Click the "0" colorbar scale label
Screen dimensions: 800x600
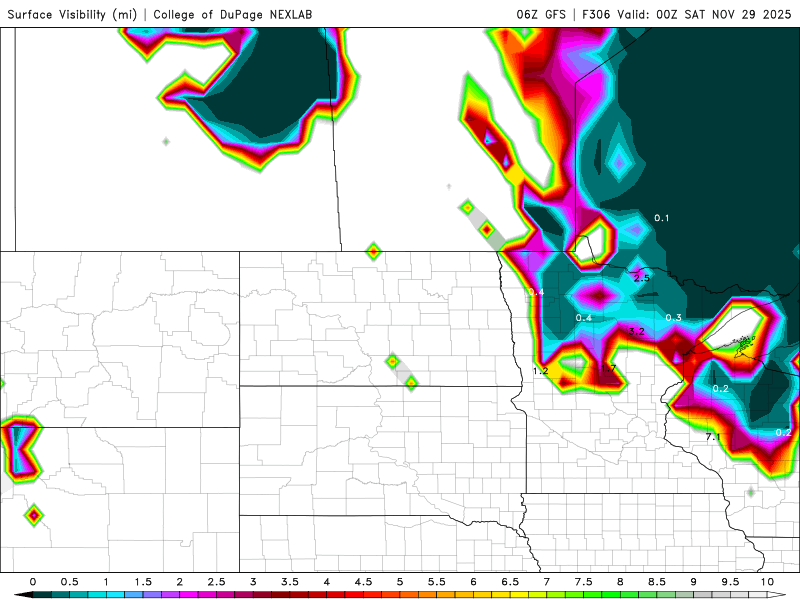click(33, 582)
